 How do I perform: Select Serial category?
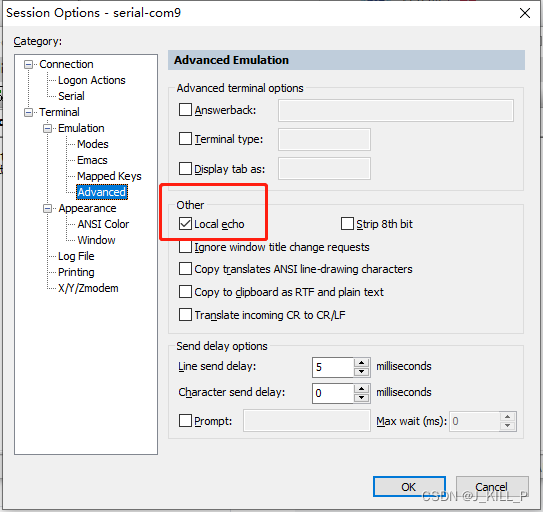(x=71, y=96)
